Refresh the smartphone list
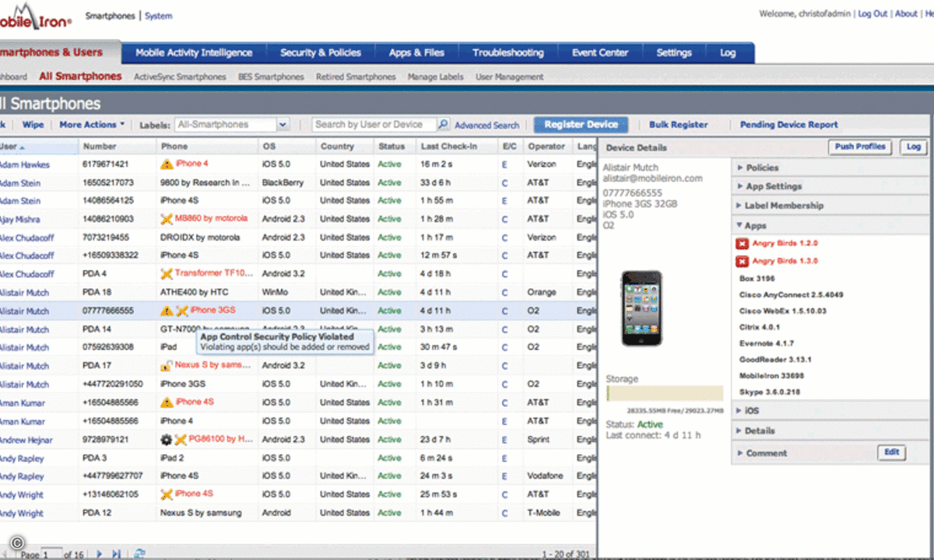Image resolution: width=934 pixels, height=560 pixels. [x=139, y=554]
